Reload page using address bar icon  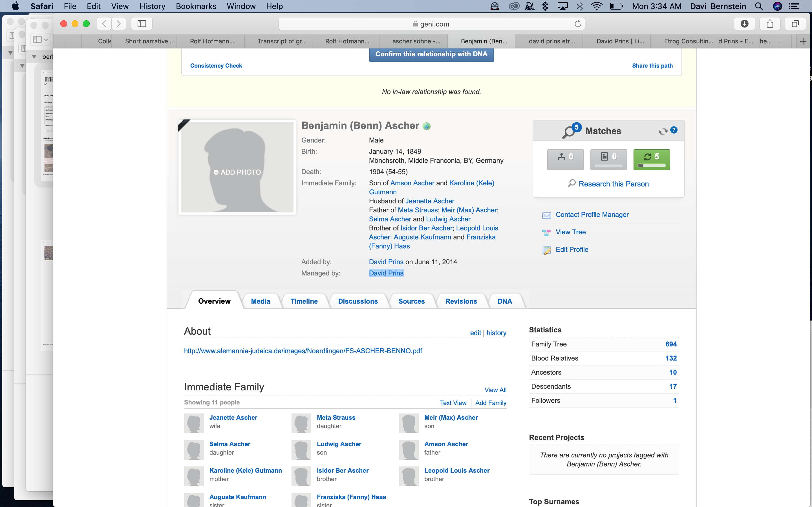[x=577, y=24]
